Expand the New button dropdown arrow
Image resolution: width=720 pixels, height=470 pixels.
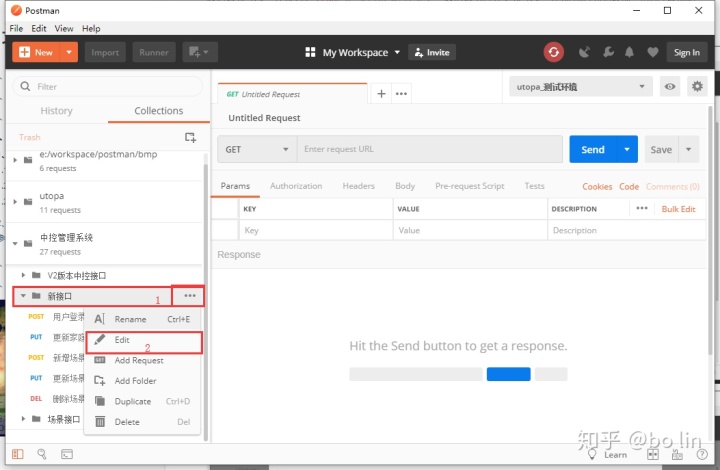69,52
